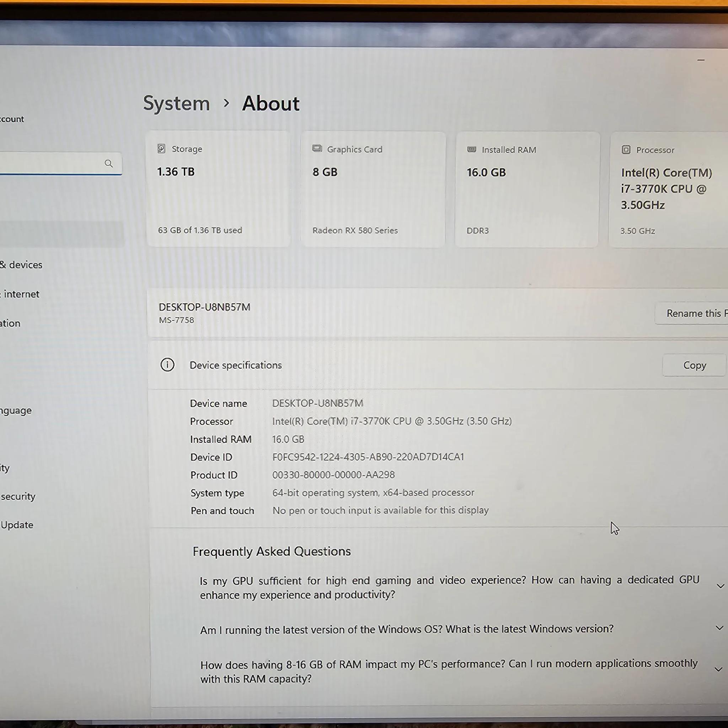Click the 'Product ID' label
Image resolution: width=728 pixels, height=728 pixels.
point(214,475)
